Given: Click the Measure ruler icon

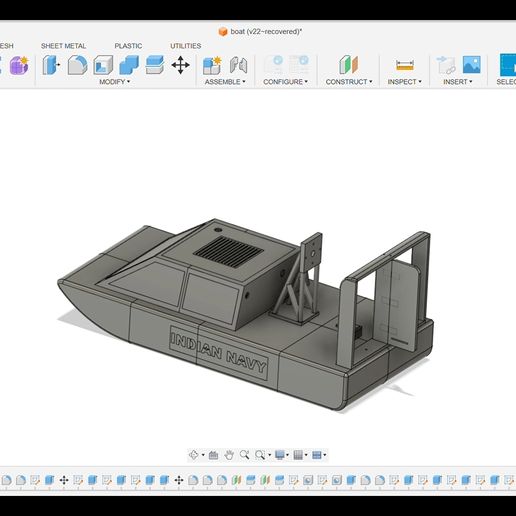Looking at the screenshot, I should click(405, 65).
